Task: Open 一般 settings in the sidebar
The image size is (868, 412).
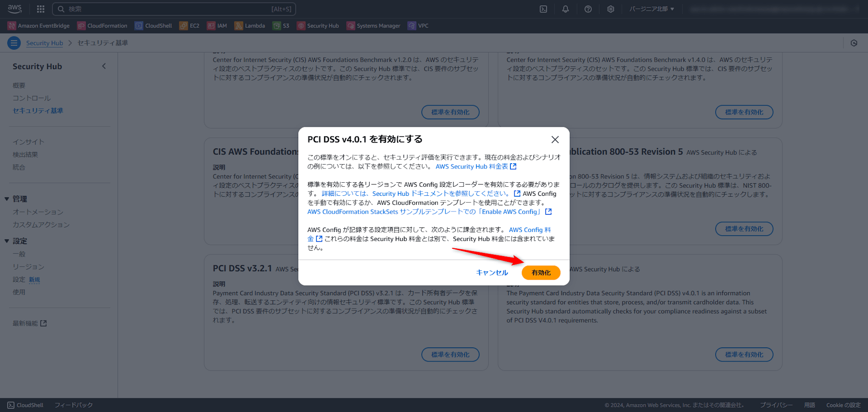Action: click(x=19, y=254)
